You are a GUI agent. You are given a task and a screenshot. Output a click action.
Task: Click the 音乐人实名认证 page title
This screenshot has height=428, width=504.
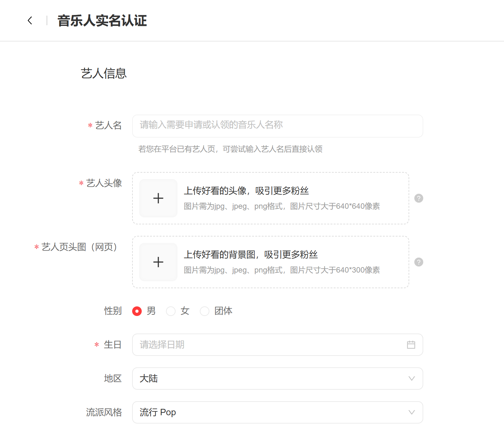102,21
